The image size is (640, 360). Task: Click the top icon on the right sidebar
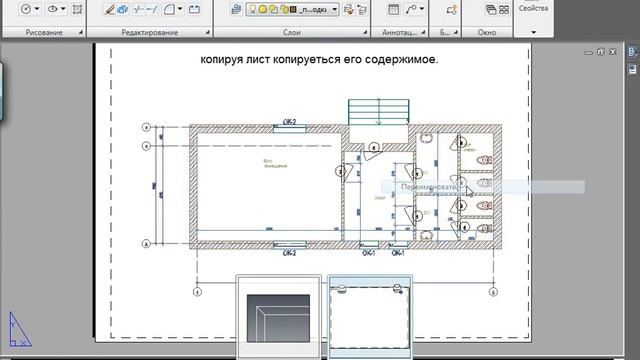click(632, 52)
